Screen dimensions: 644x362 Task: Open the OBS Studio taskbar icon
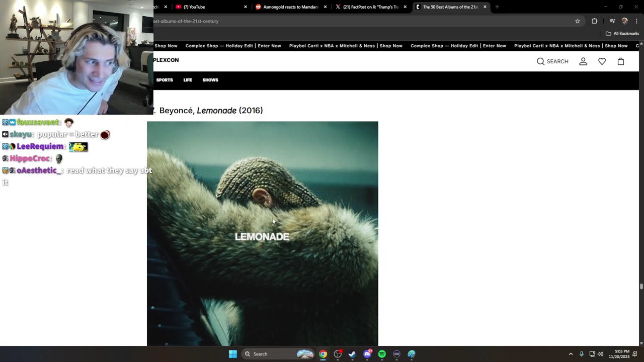(x=338, y=354)
